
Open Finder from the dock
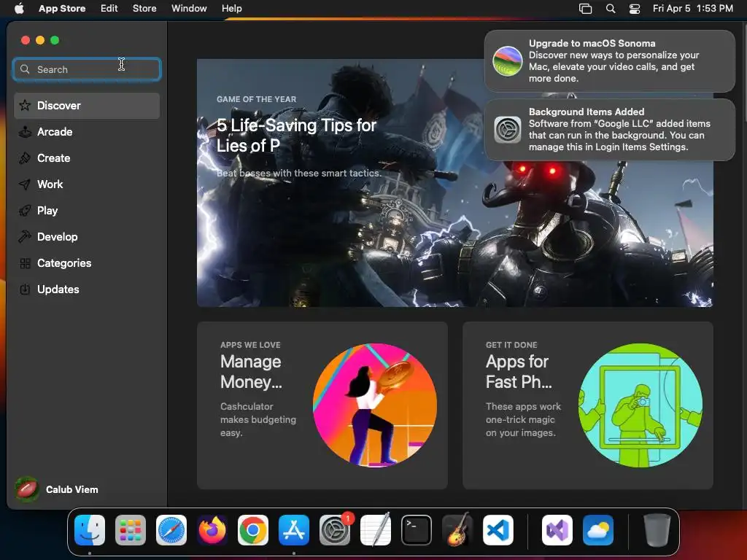pyautogui.click(x=90, y=530)
